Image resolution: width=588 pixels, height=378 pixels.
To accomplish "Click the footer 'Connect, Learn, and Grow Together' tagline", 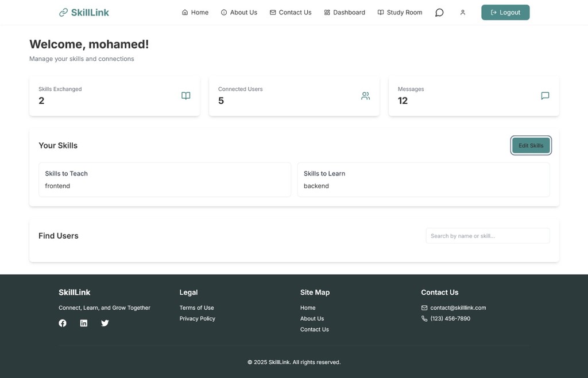I will click(105, 307).
